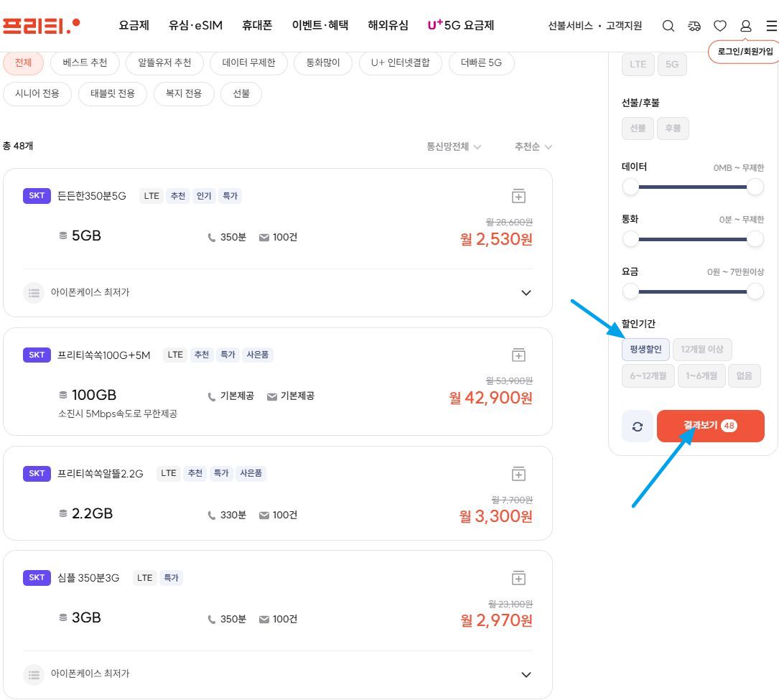Screen dimensions: 779x700
Task: Click the SKT badge on 프리티쏙쏙100G+5M
Action: [x=37, y=355]
